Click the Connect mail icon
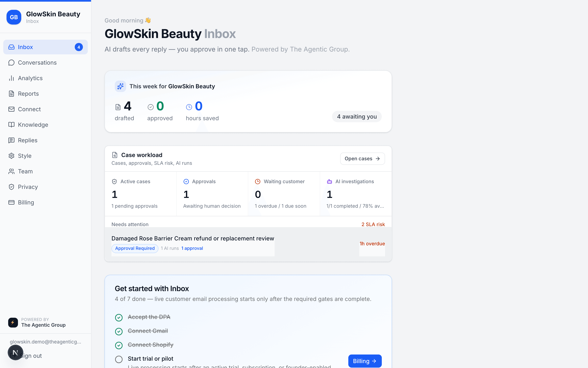588x368 pixels. [x=11, y=109]
